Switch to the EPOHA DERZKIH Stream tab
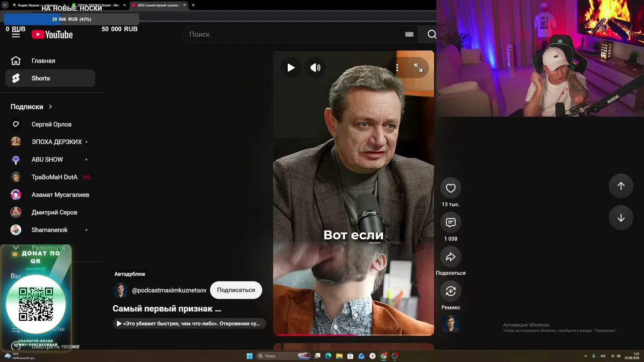The image size is (644, 362). click(x=99, y=5)
